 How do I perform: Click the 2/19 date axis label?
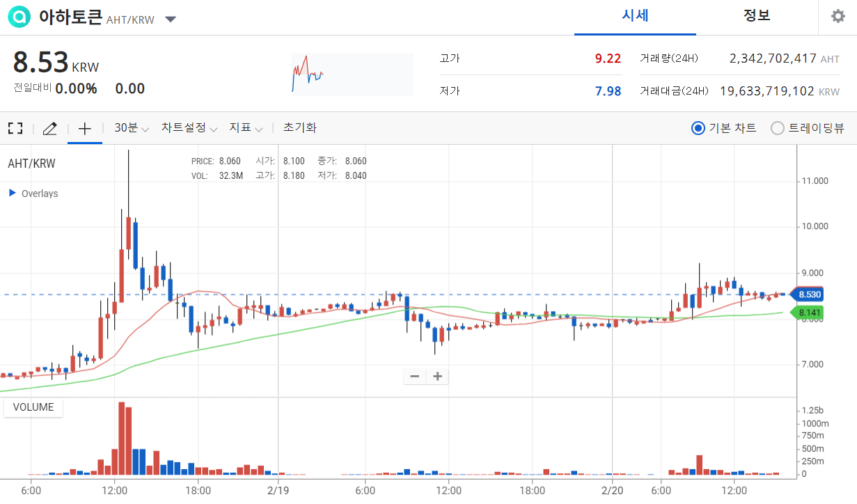278,490
